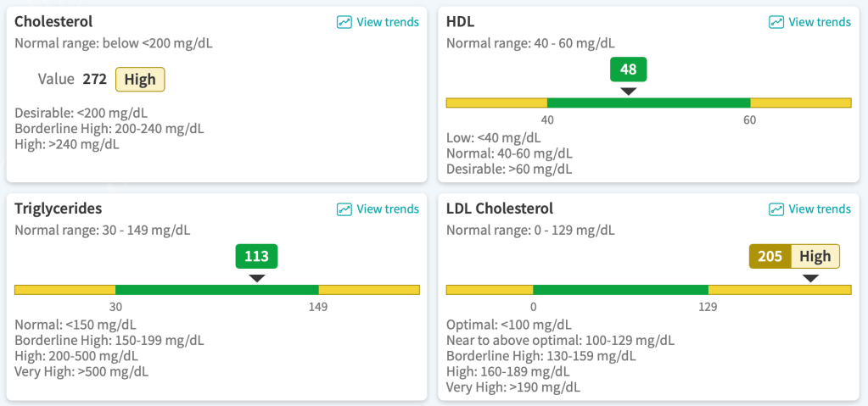Viewport: 868px width, 406px height.
Task: Click the green normal segment of HDL range bar
Action: pos(648,103)
